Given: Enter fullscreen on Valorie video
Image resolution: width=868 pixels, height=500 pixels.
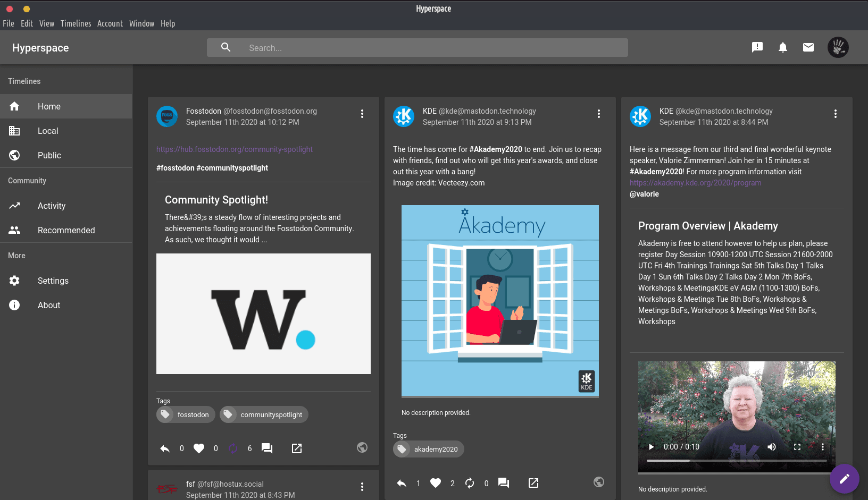Looking at the screenshot, I should coord(797,447).
